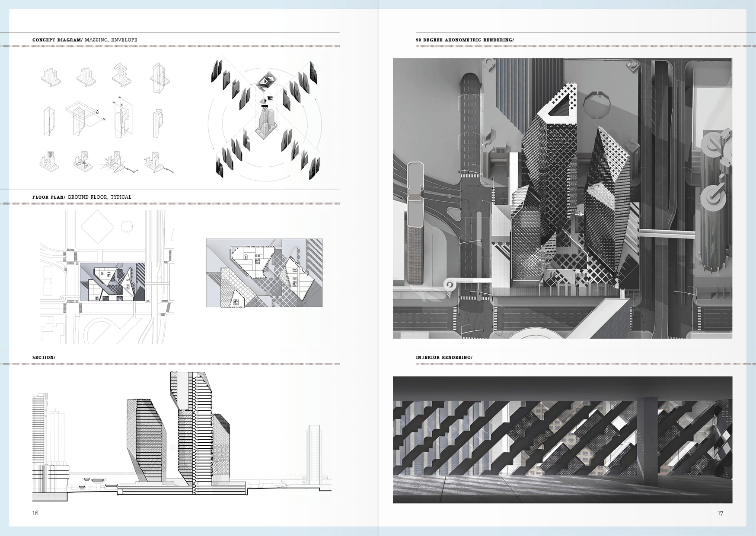Select the building section drawing
The height and width of the screenshot is (536, 756).
coord(182,436)
